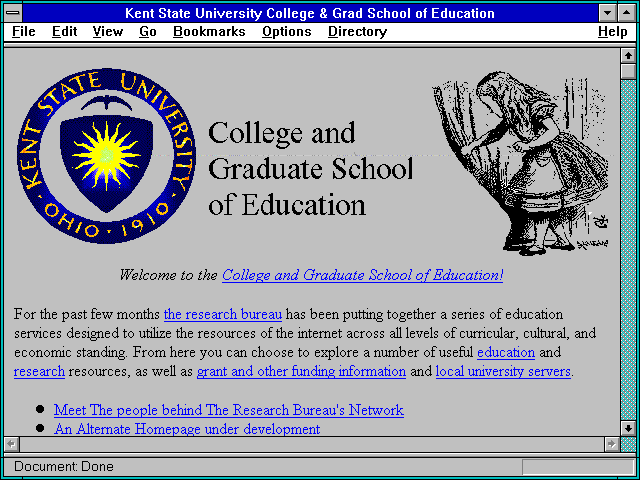Open grant and other funding information link
Viewport: 640px width, 480px height.
pyautogui.click(x=301, y=371)
